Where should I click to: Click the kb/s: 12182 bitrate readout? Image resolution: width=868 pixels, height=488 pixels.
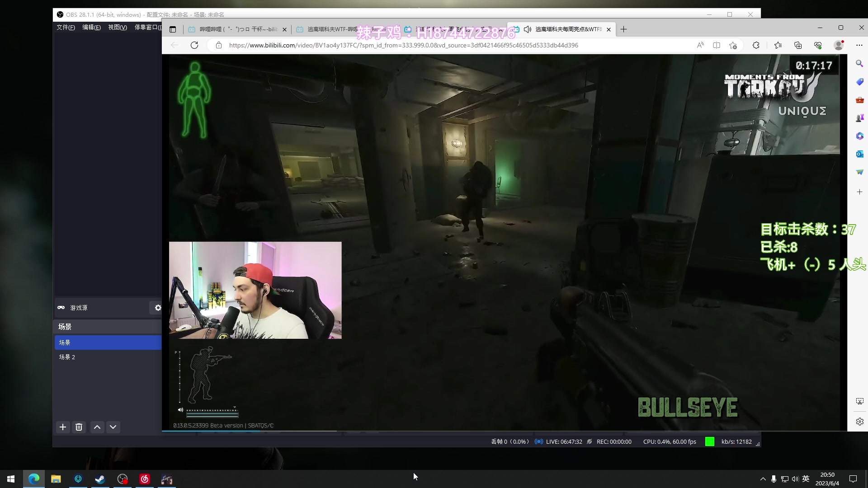pyautogui.click(x=736, y=442)
